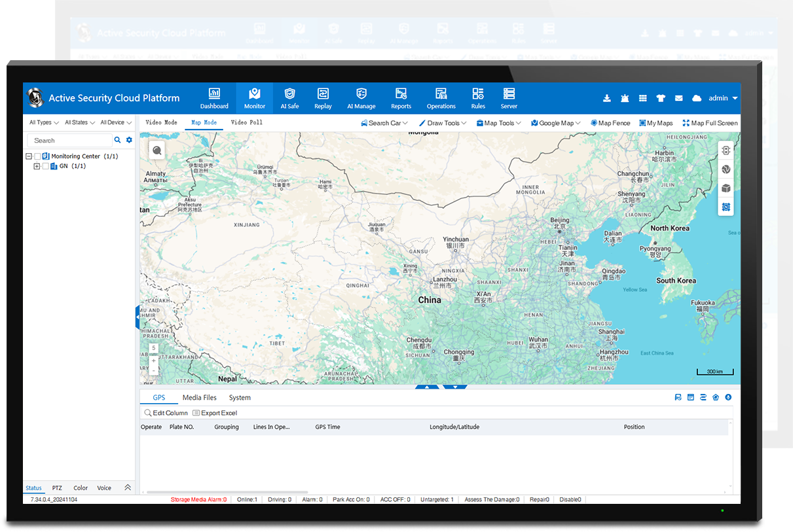
Task: Open the alarm notifications icon
Action: (x=625, y=98)
